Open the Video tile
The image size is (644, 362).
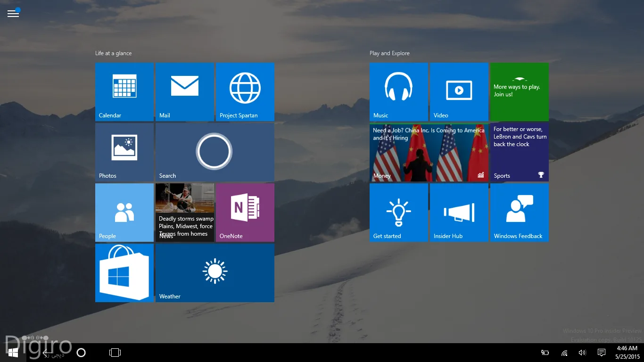[x=459, y=92]
